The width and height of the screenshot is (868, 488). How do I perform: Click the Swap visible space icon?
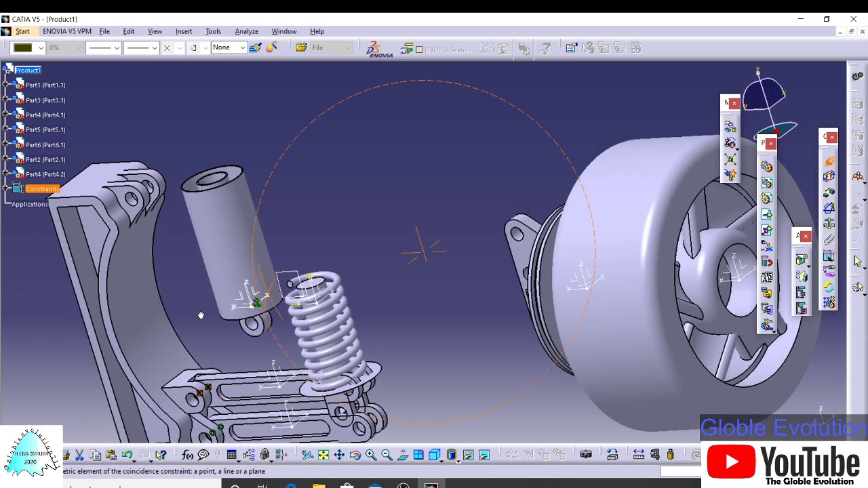pos(484,455)
